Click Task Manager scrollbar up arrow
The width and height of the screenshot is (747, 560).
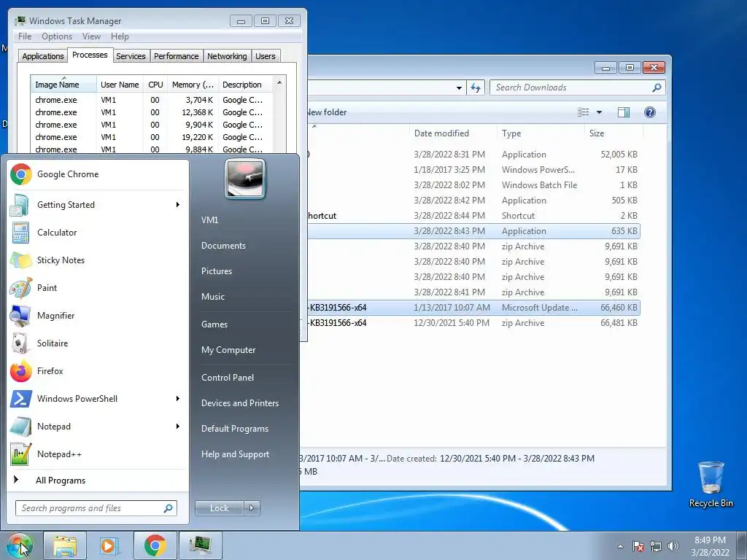pyautogui.click(x=279, y=83)
